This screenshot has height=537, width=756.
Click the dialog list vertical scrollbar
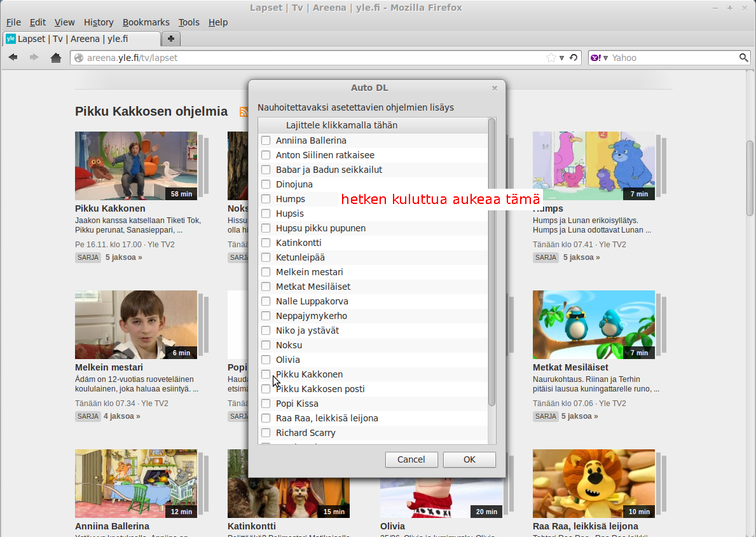pyautogui.click(x=491, y=261)
